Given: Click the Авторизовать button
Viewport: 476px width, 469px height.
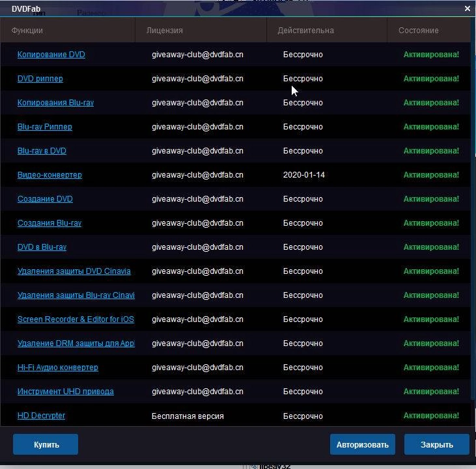Looking at the screenshot, I should tap(363, 444).
